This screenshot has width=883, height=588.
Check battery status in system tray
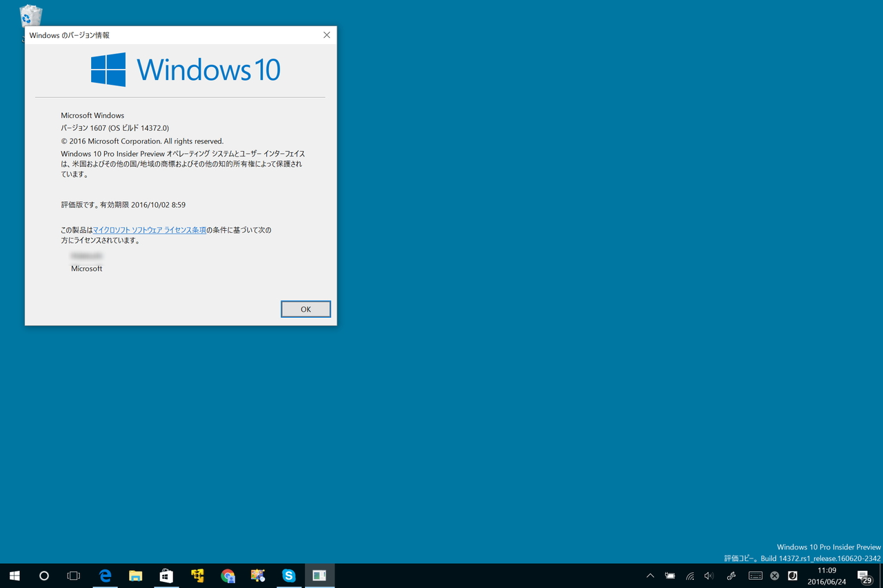[670, 576]
